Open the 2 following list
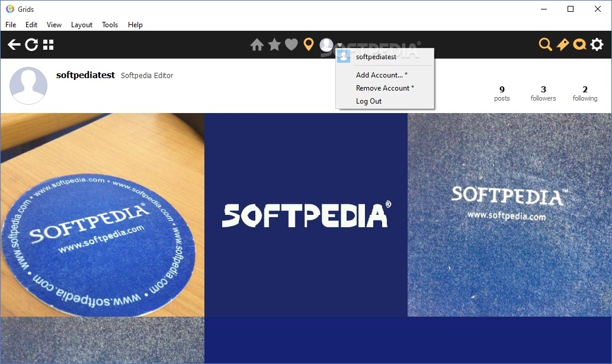The height and width of the screenshot is (364, 612). point(585,94)
